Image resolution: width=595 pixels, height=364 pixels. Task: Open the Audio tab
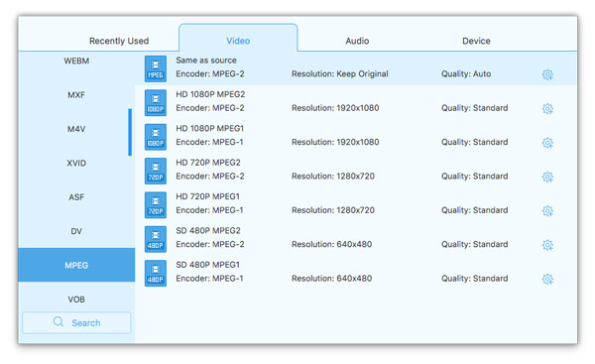357,41
